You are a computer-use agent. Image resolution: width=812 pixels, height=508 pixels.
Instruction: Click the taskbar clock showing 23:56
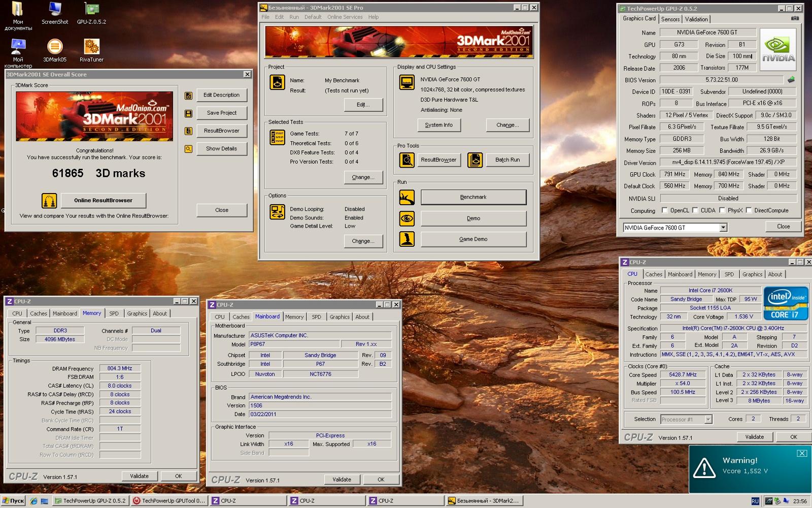tap(800, 501)
